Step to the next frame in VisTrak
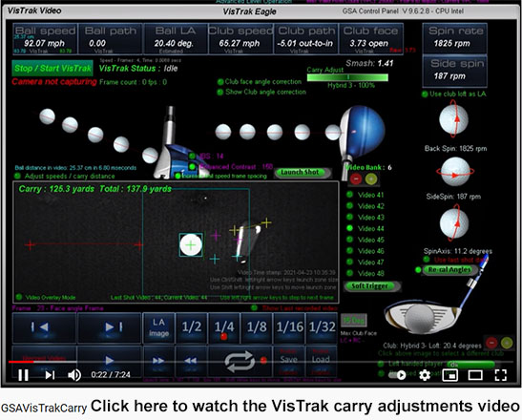The width and height of the screenshot is (522, 420). (x=109, y=327)
